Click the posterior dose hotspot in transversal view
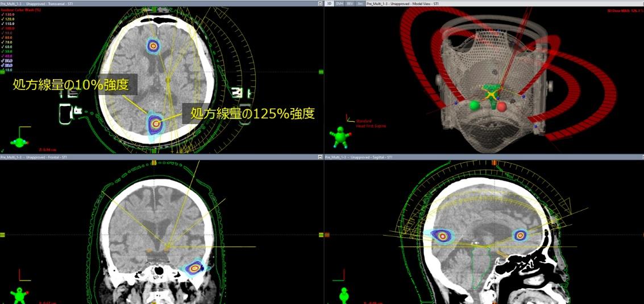The image size is (644, 304). click(x=155, y=124)
